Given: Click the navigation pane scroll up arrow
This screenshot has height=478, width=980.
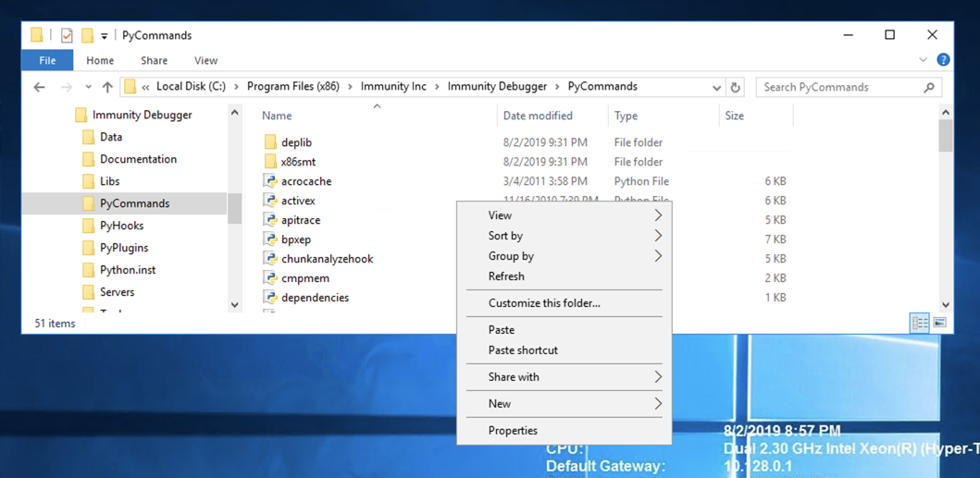Looking at the screenshot, I should tap(234, 113).
